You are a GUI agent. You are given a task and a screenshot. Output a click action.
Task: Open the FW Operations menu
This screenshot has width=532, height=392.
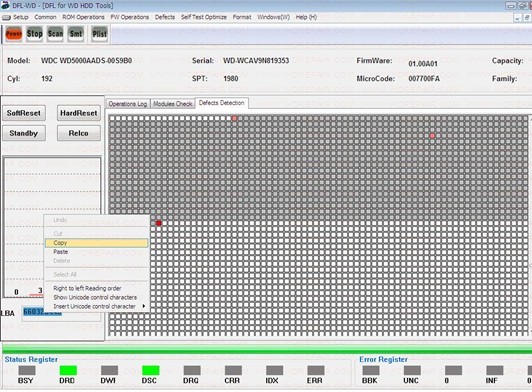pos(130,17)
